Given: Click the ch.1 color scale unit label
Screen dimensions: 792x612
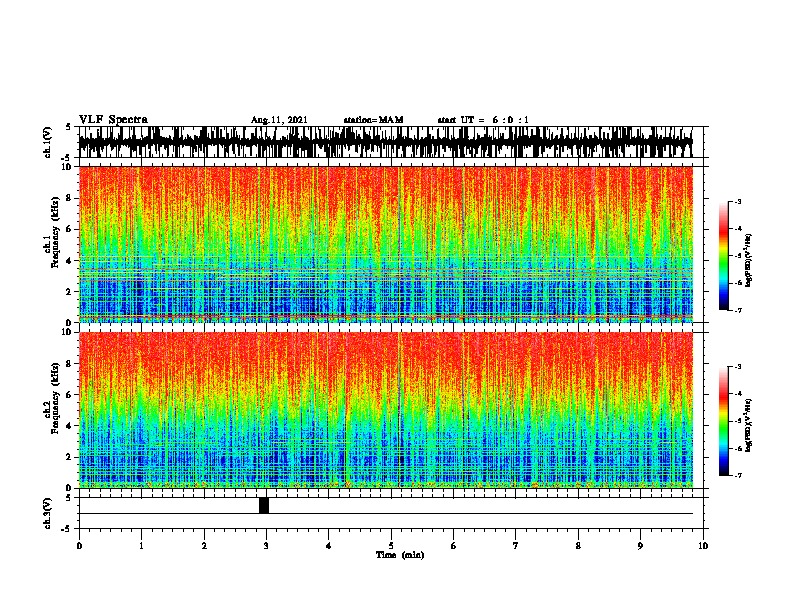Looking at the screenshot, I should [749, 261].
